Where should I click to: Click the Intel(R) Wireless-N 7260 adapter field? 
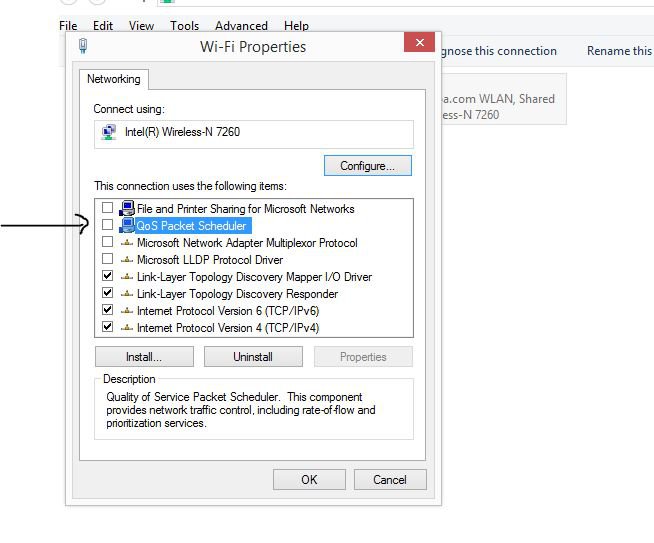254,134
